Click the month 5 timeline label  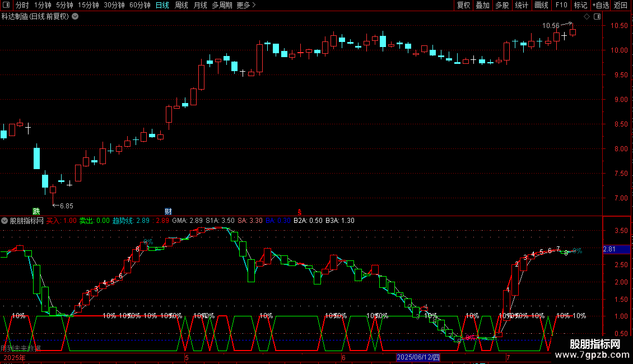[187, 357]
